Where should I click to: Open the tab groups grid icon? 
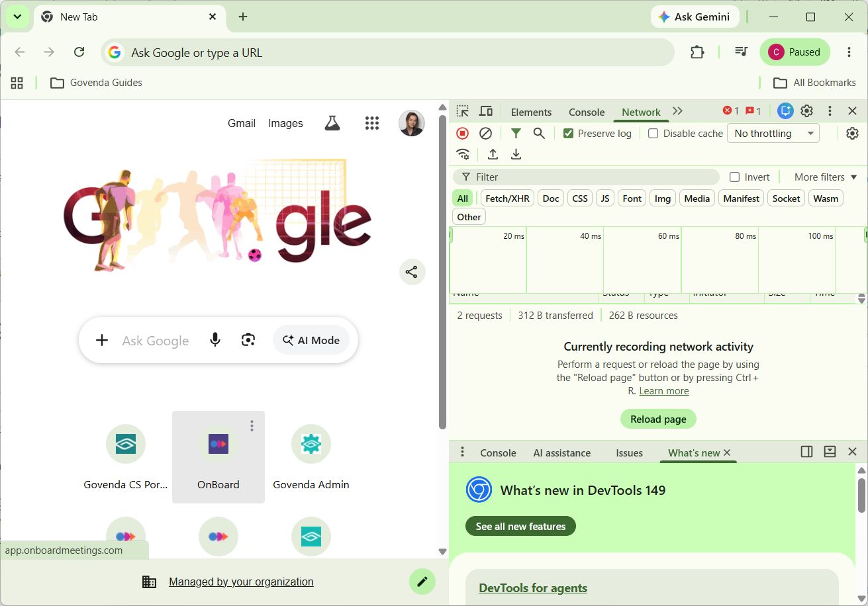pos(17,83)
